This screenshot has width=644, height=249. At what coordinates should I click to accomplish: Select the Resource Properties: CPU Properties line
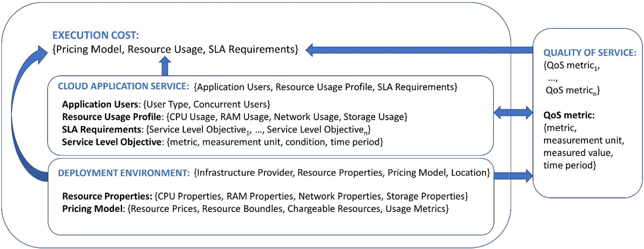[265, 196]
